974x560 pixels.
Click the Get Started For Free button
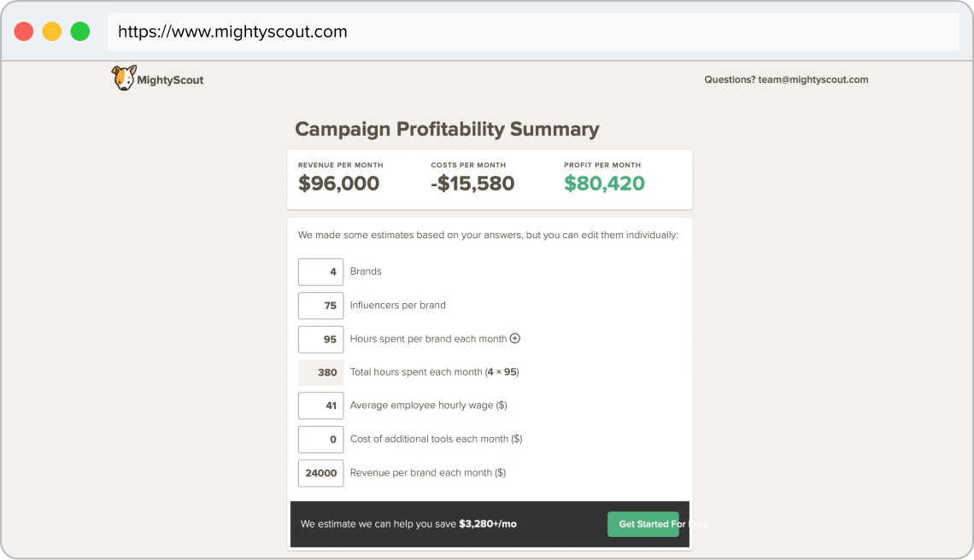[643, 524]
